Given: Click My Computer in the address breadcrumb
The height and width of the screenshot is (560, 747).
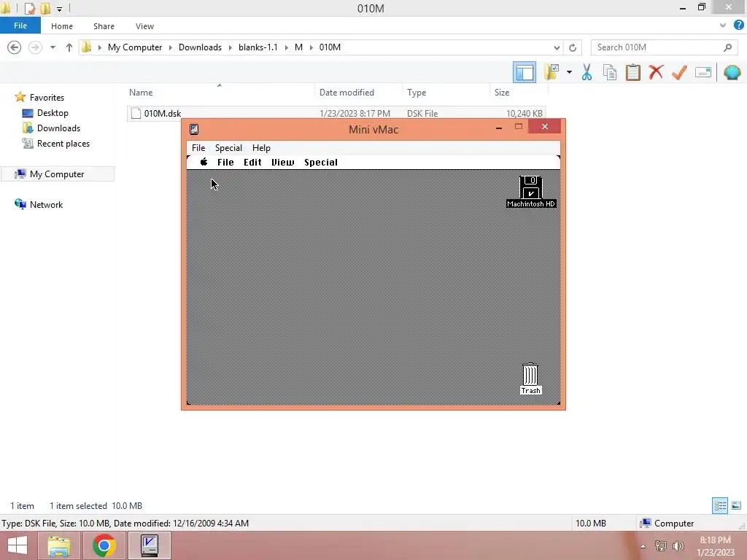Looking at the screenshot, I should pos(135,47).
